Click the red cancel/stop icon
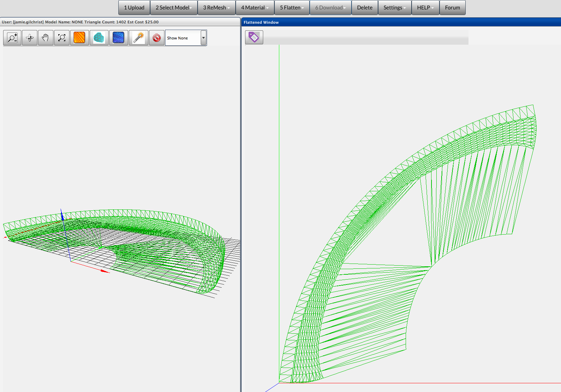This screenshot has width=561, height=392. [x=157, y=38]
